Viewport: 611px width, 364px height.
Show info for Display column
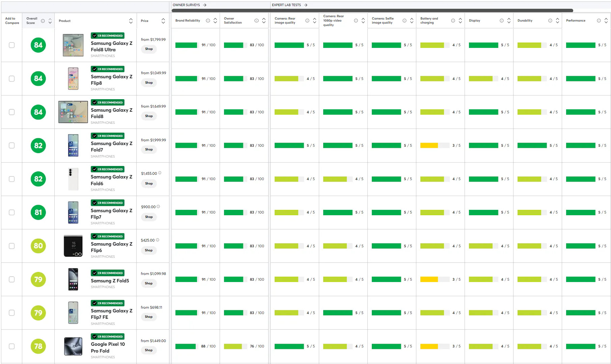(502, 21)
